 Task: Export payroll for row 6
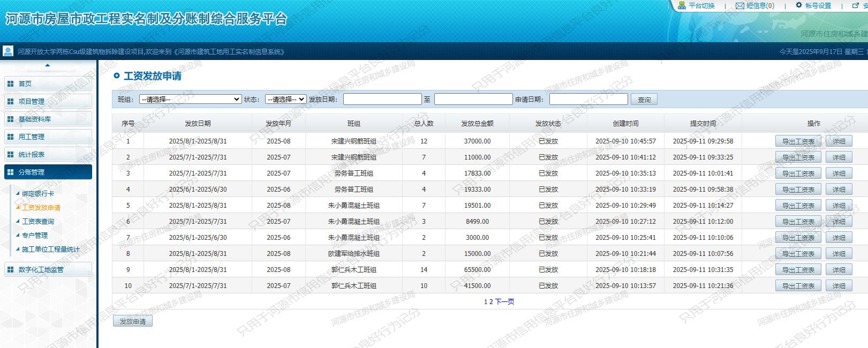798,222
